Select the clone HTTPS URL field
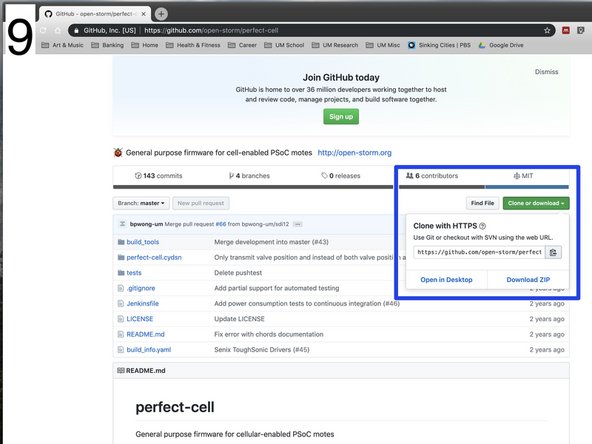This screenshot has height=444, width=592. [x=479, y=252]
